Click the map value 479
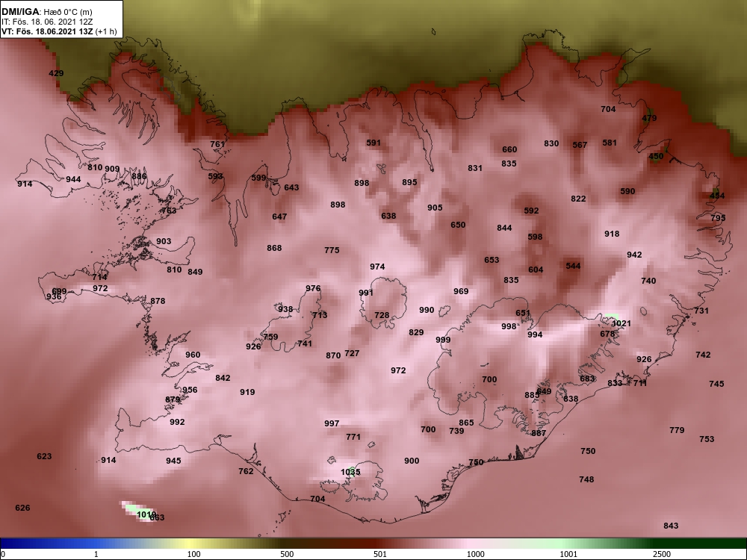 [x=649, y=118]
